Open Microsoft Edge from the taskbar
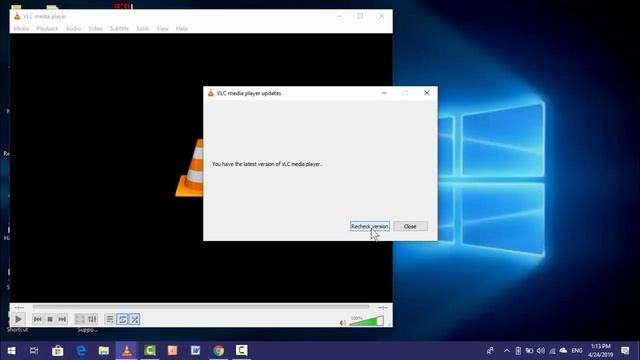640x360 pixels. click(x=81, y=351)
